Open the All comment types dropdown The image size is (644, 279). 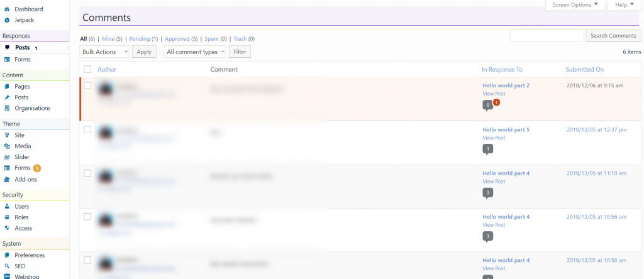click(195, 52)
